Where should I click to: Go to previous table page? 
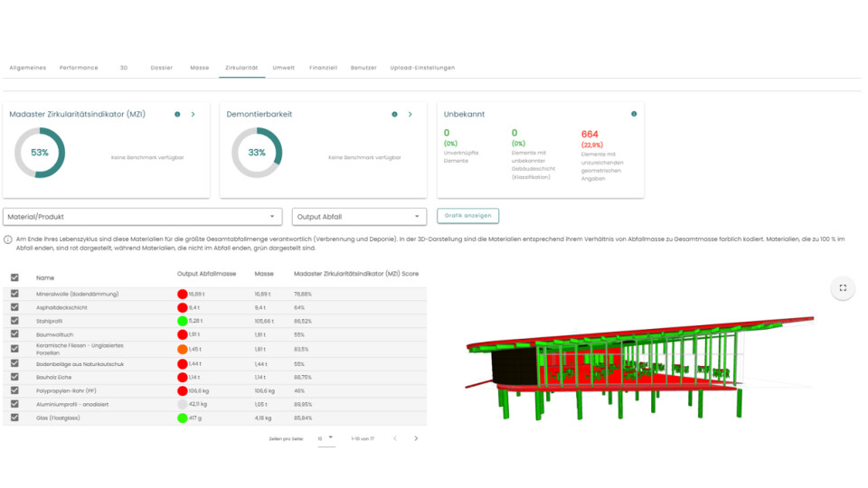click(395, 438)
